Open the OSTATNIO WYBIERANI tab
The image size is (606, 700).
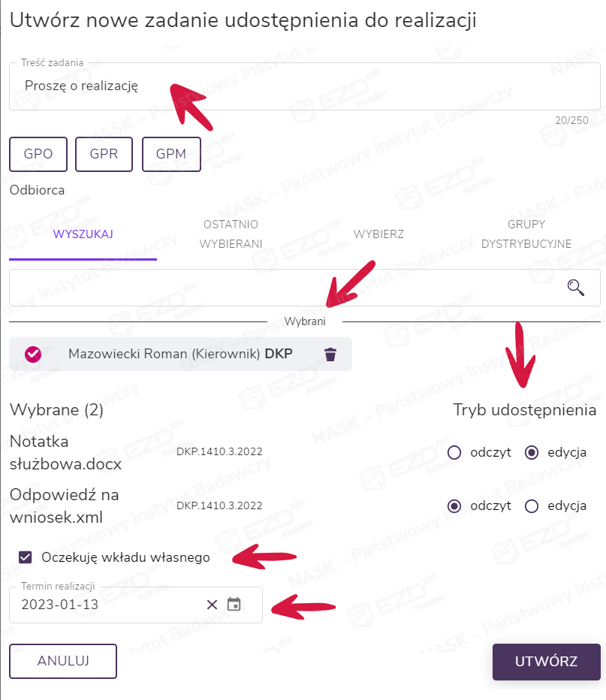[231, 234]
